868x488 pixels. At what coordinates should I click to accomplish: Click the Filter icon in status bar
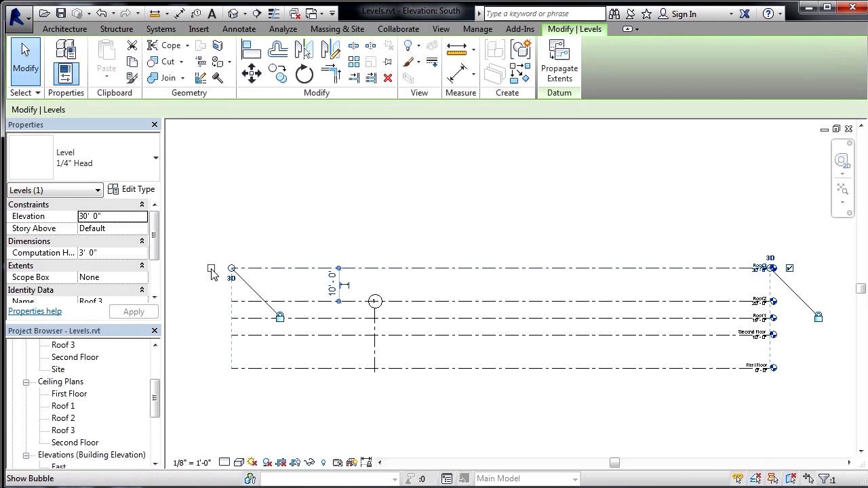tap(825, 479)
